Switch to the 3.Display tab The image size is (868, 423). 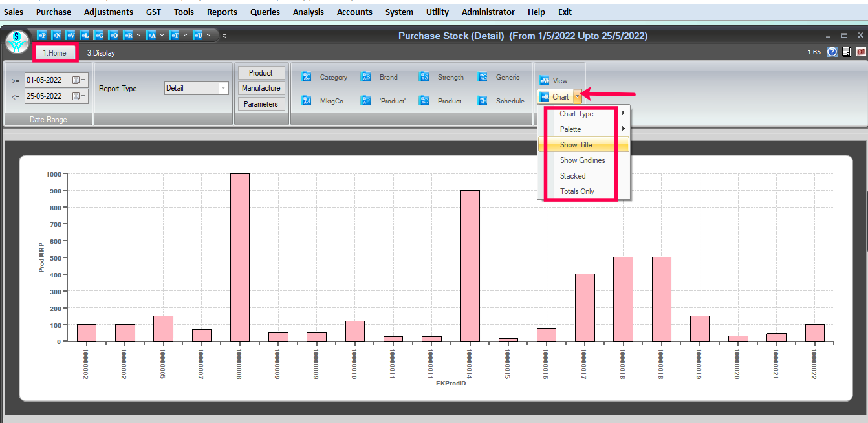(100, 52)
